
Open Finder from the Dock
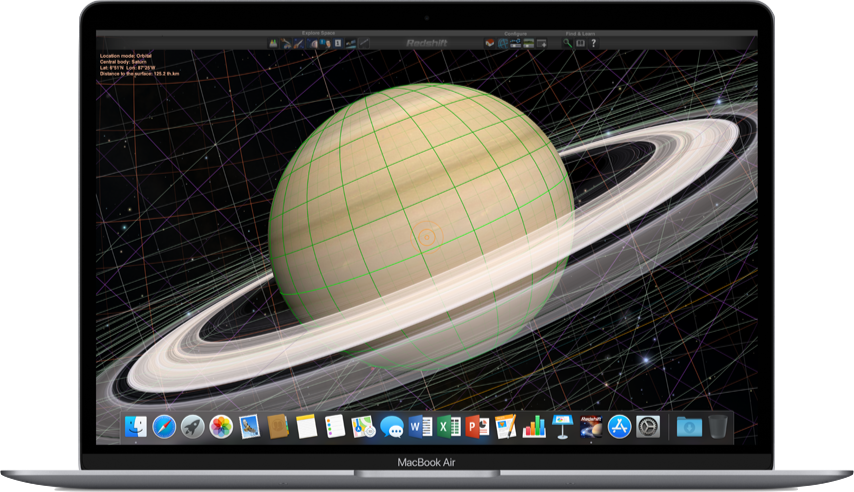point(136,427)
